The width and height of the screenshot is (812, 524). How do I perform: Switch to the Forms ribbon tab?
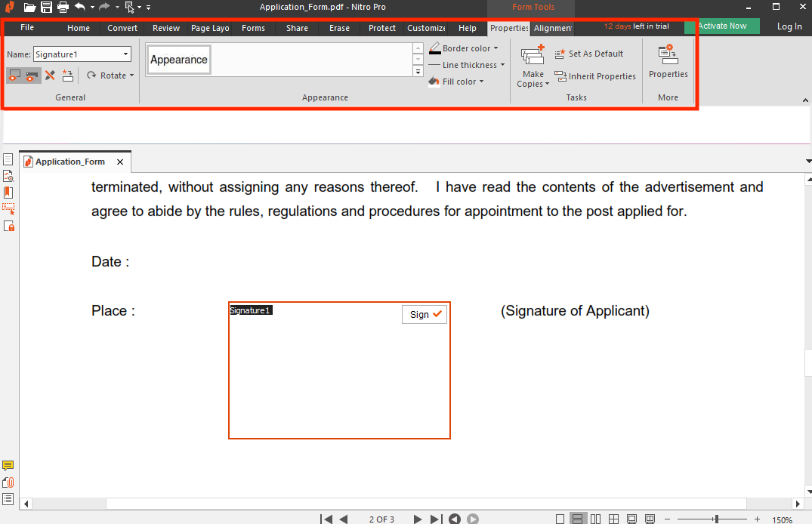[x=253, y=28]
